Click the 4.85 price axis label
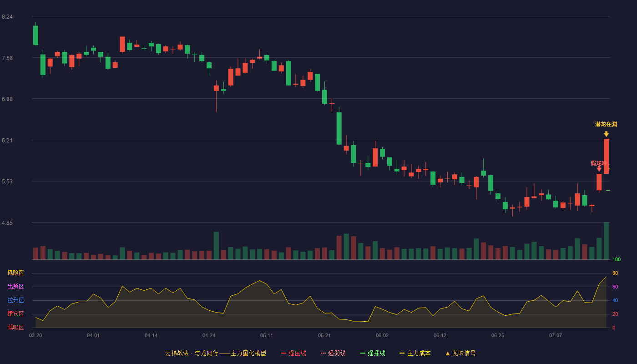This screenshot has height=364, width=637. [x=7, y=223]
